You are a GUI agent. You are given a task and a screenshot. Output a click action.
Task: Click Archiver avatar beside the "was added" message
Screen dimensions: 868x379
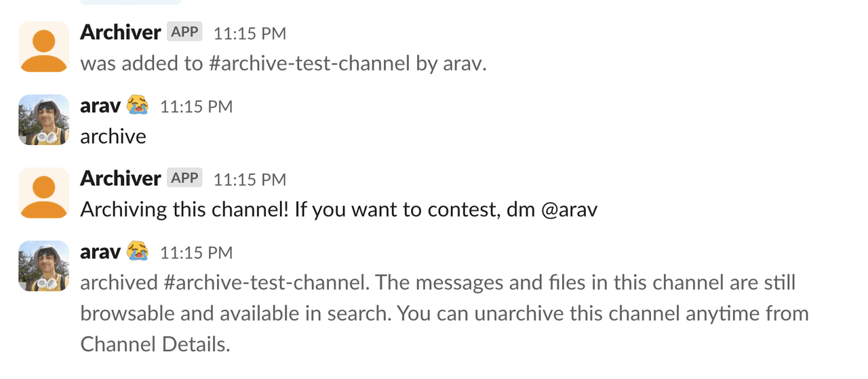point(43,47)
